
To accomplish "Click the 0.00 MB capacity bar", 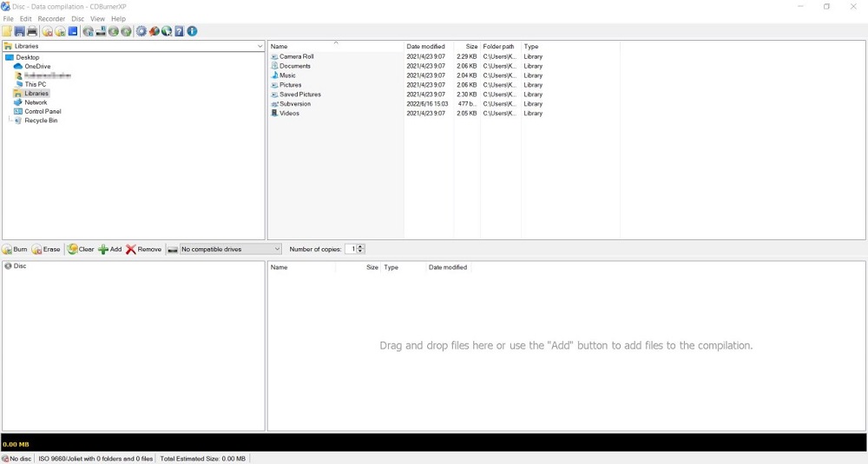I will coord(434,443).
